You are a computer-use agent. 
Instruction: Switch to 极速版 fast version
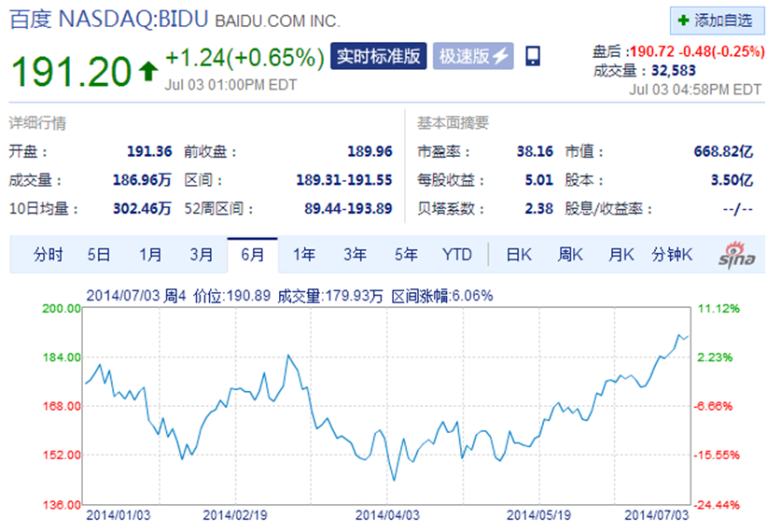click(473, 56)
